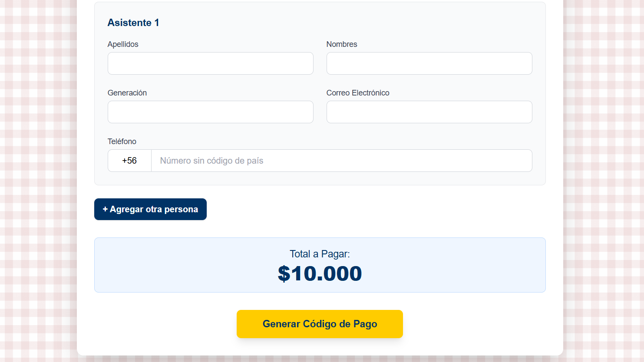Click the Apellidos input field
Screen dimensions: 644x362
click(210, 63)
